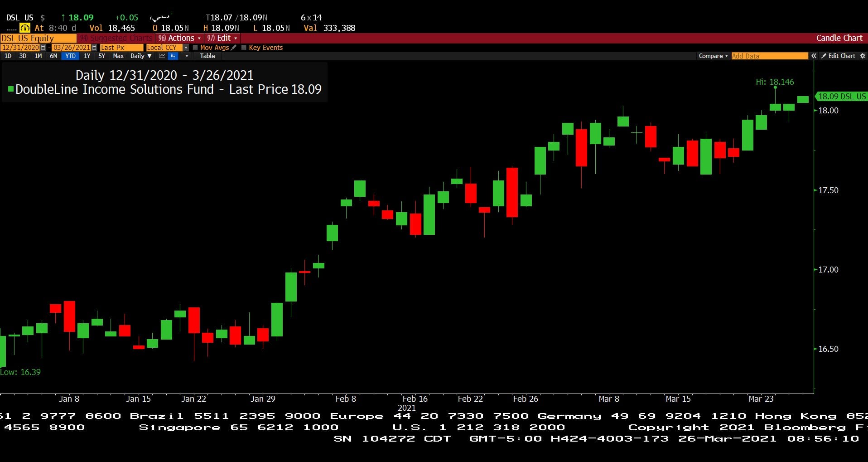Edit moving averages with the pencil icon
868x462 pixels.
(234, 48)
